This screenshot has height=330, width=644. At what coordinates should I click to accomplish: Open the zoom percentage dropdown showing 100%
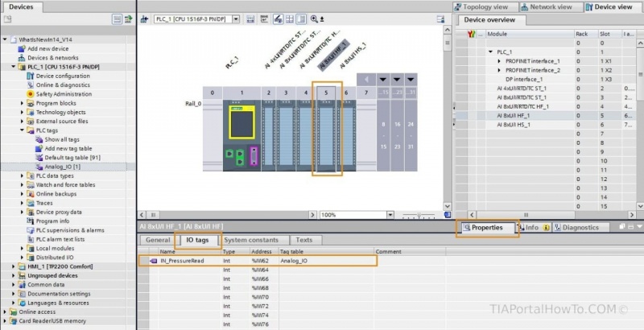tap(390, 215)
